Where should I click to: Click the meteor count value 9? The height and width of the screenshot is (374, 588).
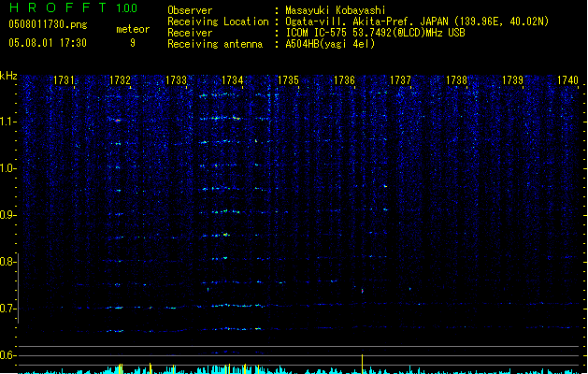pyautogui.click(x=133, y=43)
